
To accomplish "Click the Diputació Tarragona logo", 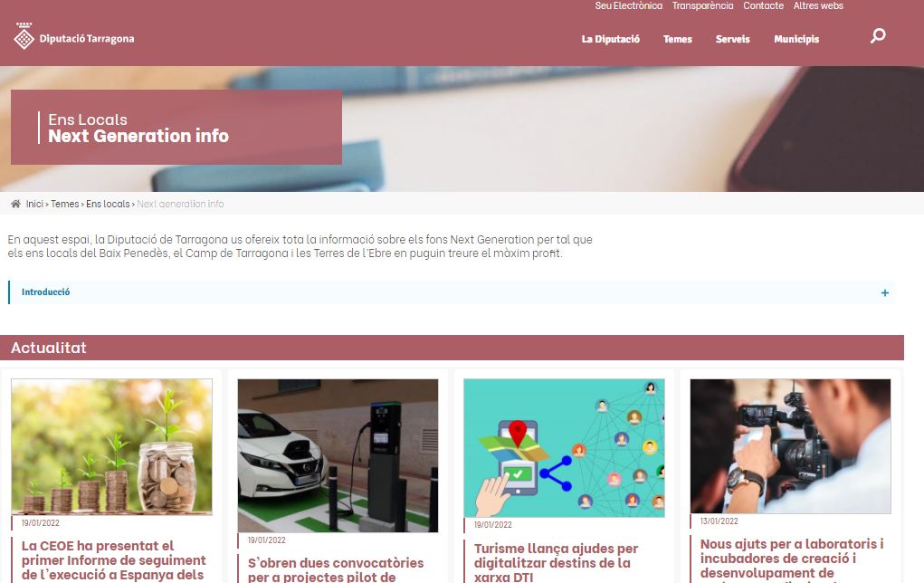I will (x=74, y=36).
